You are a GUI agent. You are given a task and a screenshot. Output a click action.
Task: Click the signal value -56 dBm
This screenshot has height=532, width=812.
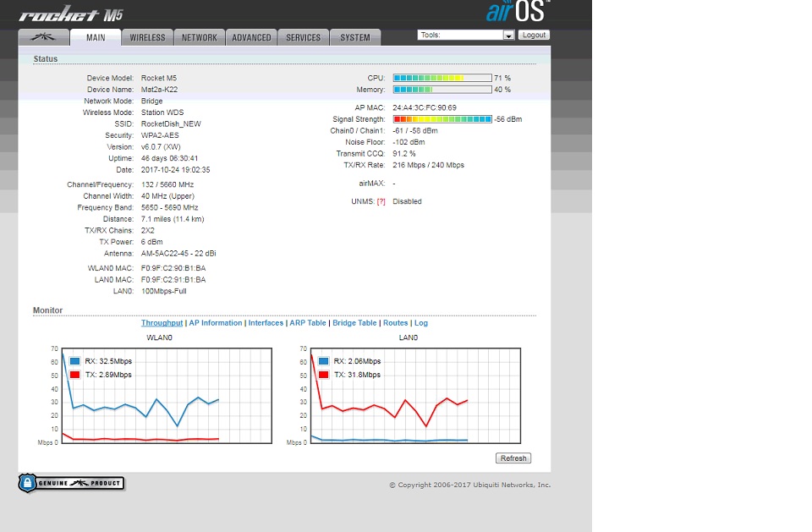pyautogui.click(x=508, y=119)
